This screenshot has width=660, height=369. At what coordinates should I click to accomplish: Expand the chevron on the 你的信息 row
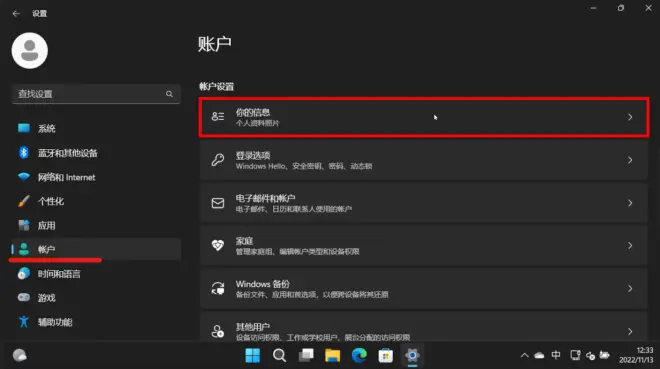tap(630, 117)
